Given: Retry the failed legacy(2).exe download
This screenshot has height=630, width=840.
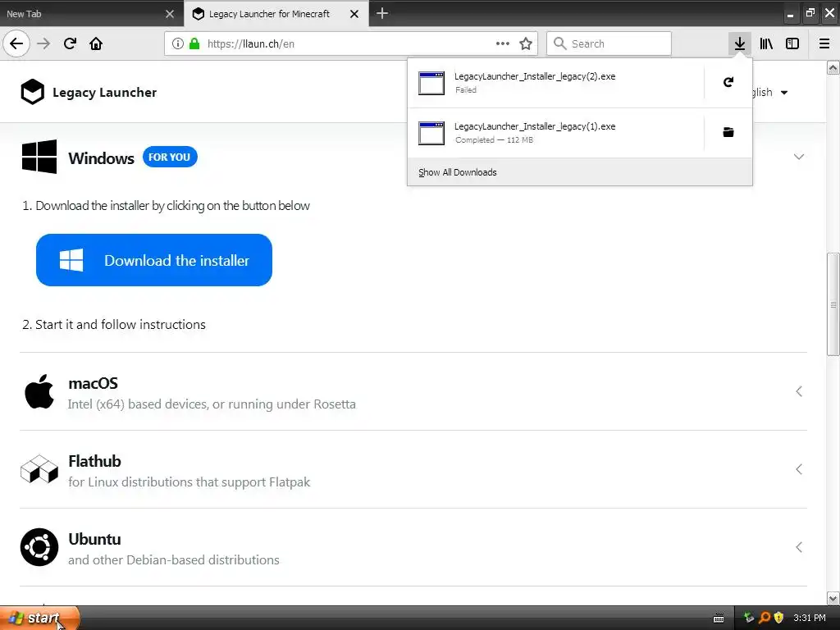Looking at the screenshot, I should (728, 82).
